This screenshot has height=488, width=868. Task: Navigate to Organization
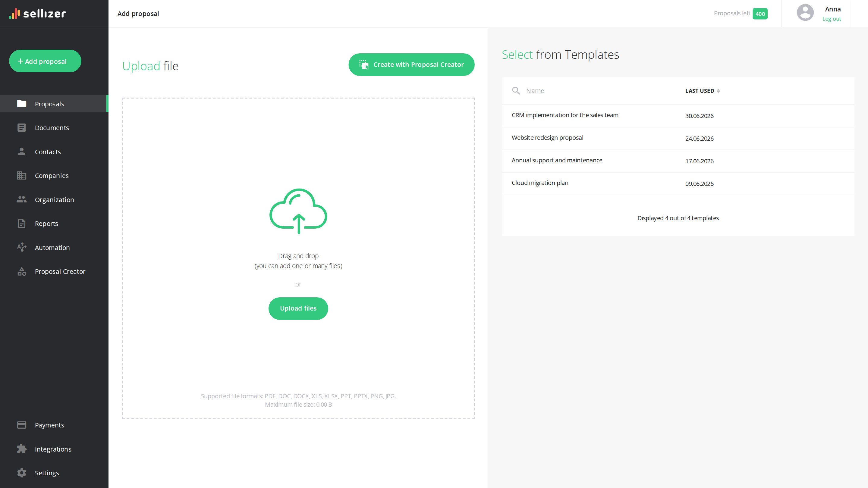(x=54, y=199)
